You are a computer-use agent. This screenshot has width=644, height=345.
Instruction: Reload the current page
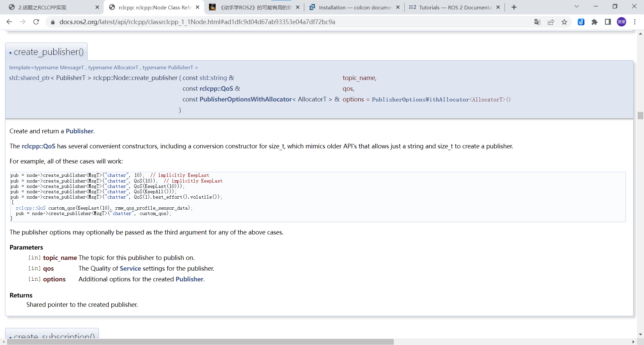(36, 22)
